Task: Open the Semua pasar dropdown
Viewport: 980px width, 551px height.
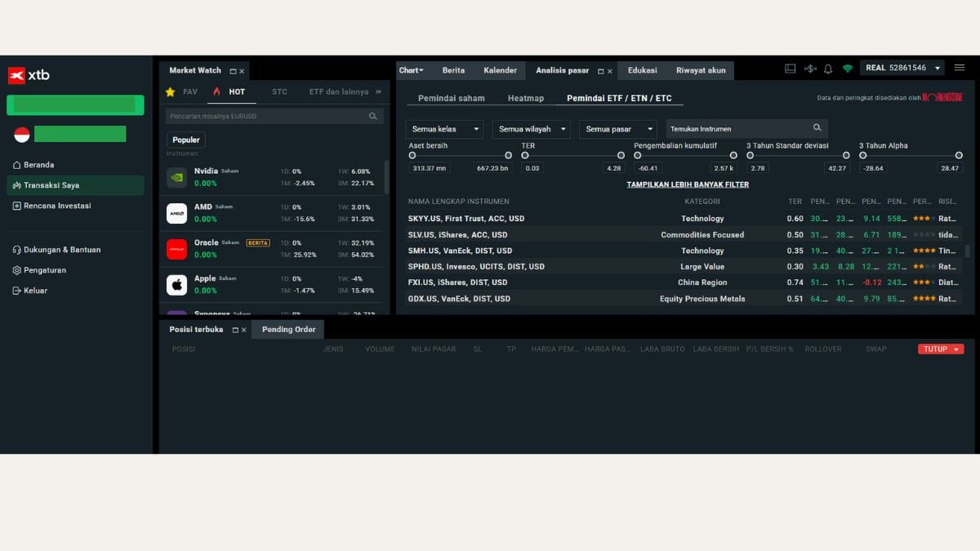Action: (618, 129)
